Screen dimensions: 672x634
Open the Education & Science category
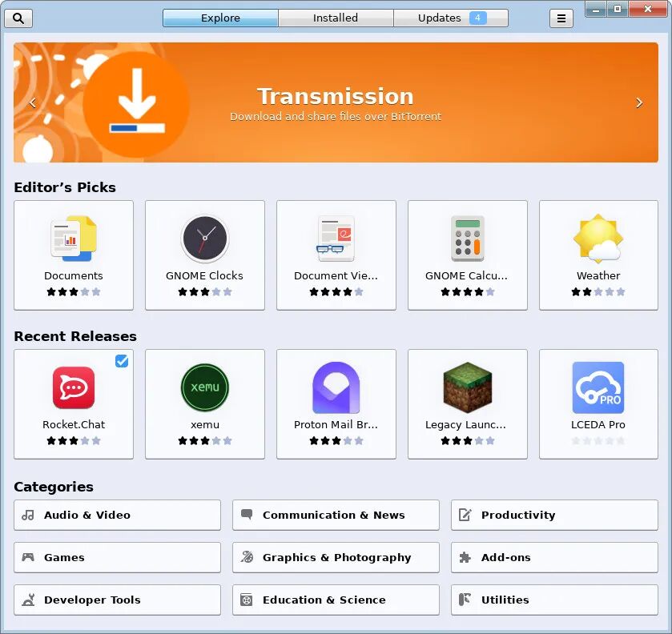(x=336, y=600)
